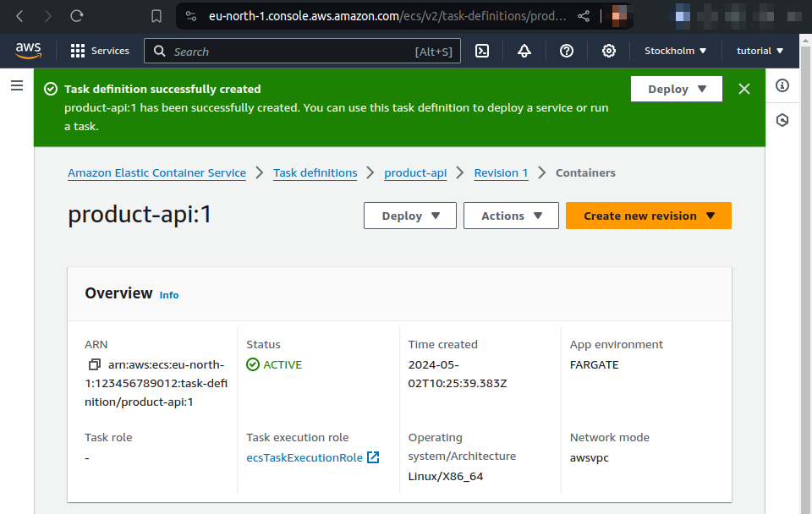Click the Linux/X86_64 value

[x=446, y=476]
